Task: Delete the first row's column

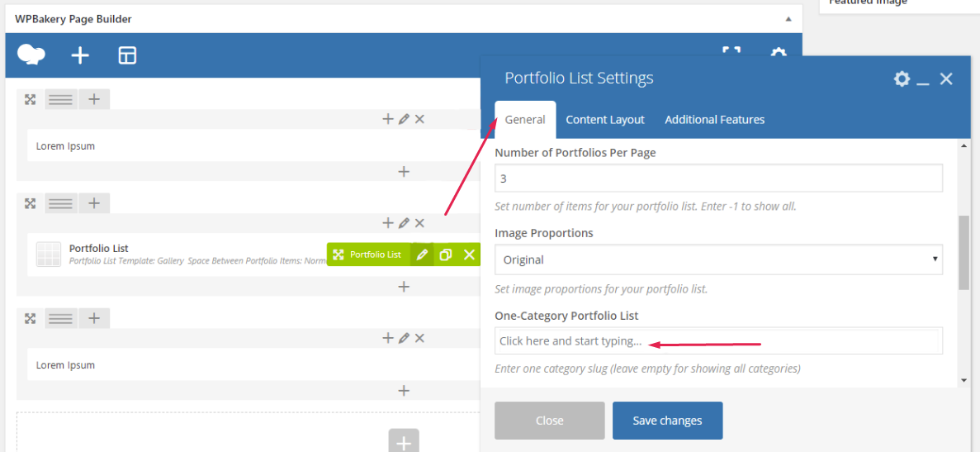Action: (420, 119)
